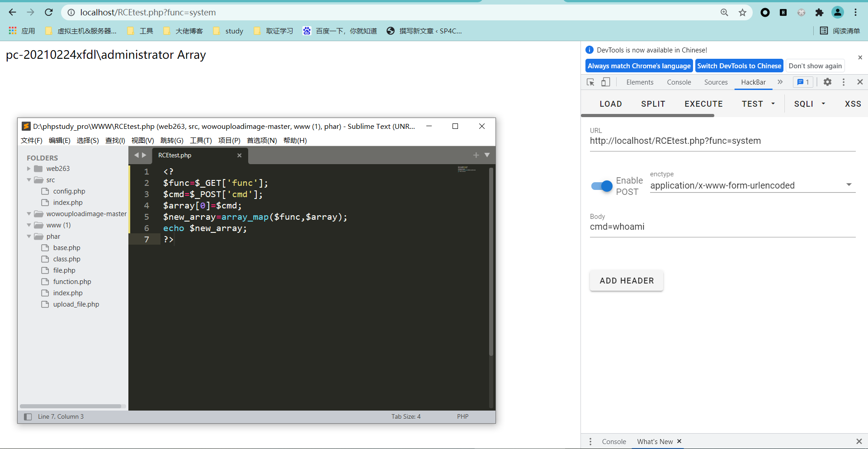
Task: Select the HackBar tab
Action: point(753,82)
